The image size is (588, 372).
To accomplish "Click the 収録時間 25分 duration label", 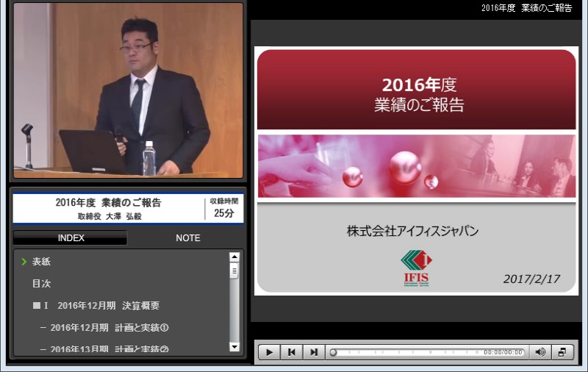I will coord(224,208).
